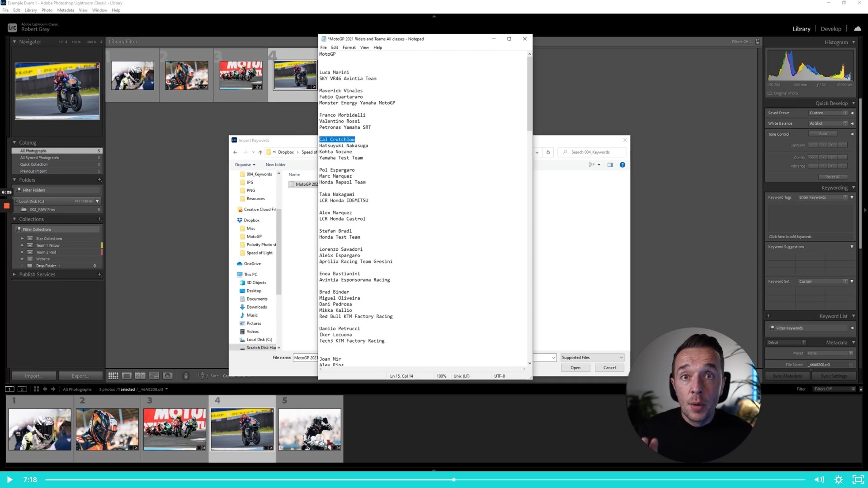The height and width of the screenshot is (488, 868).
Task: Collapse the Navigator panel
Action: [x=14, y=41]
